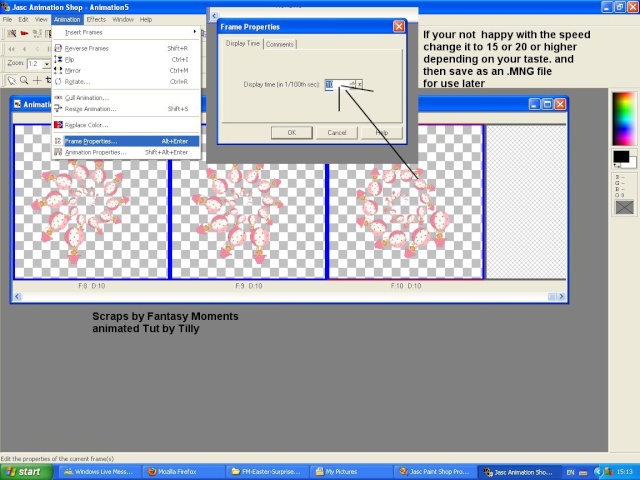
Task: Click Help in Frame Properties dialog
Action: pyautogui.click(x=382, y=133)
